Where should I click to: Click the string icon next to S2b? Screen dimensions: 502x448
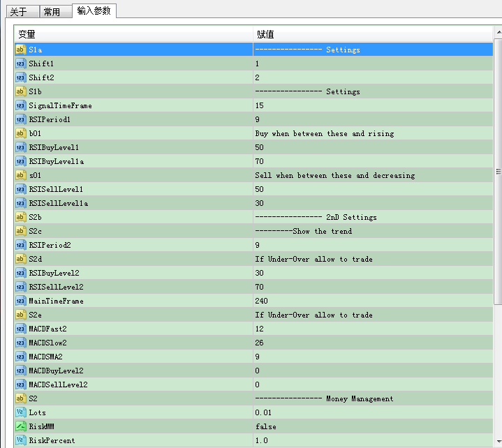click(x=20, y=217)
